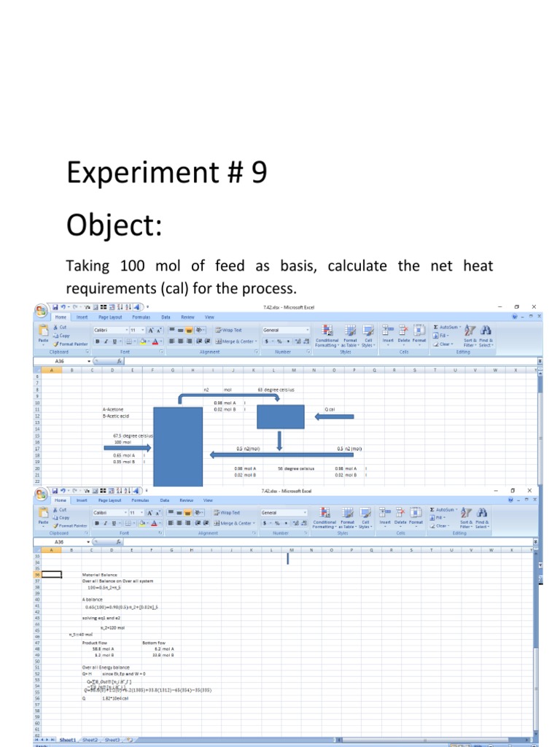Viewport: 560px width, 747px height.
Task: Open Cell Styles in the upper Excel window
Action: pyautogui.click(x=368, y=336)
